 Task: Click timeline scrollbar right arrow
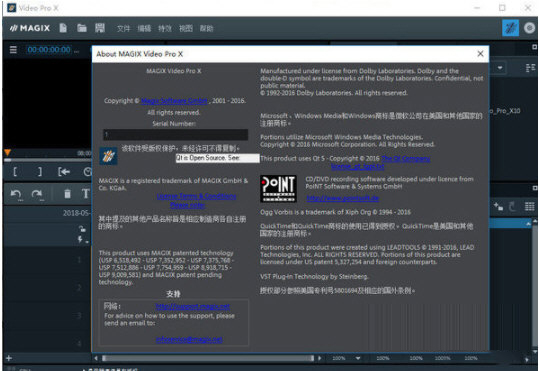[320, 358]
